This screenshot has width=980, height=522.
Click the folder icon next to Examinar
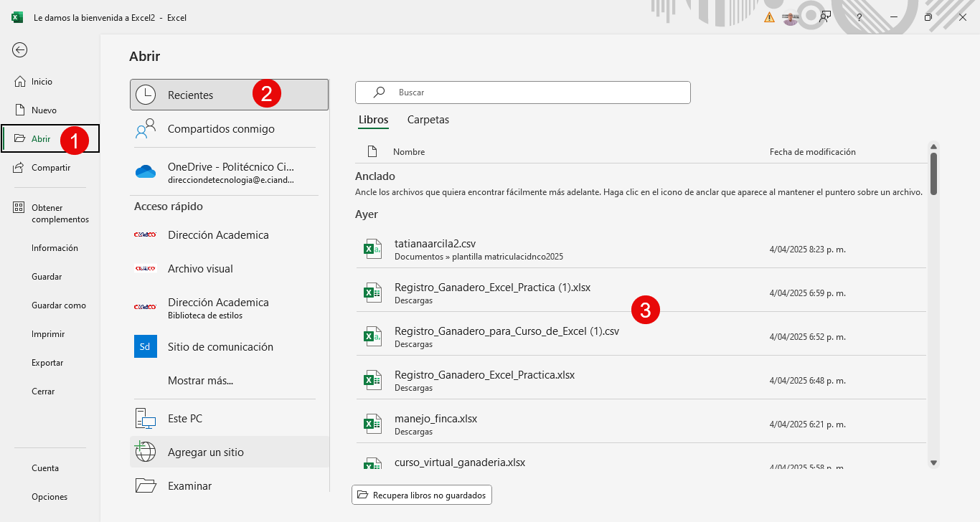pyautogui.click(x=146, y=485)
